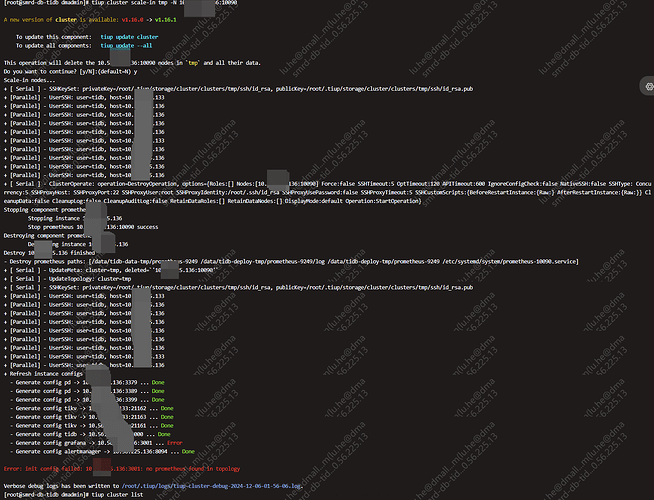Click the 'Generate config pd' line ending :3389
This screenshot has height=500, width=654.
point(87,391)
